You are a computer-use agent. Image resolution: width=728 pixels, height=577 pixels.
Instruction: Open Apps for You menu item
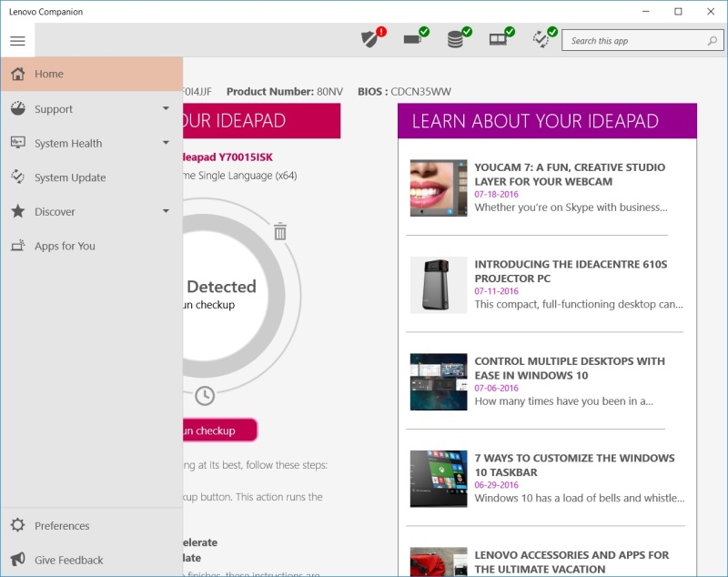click(x=92, y=246)
